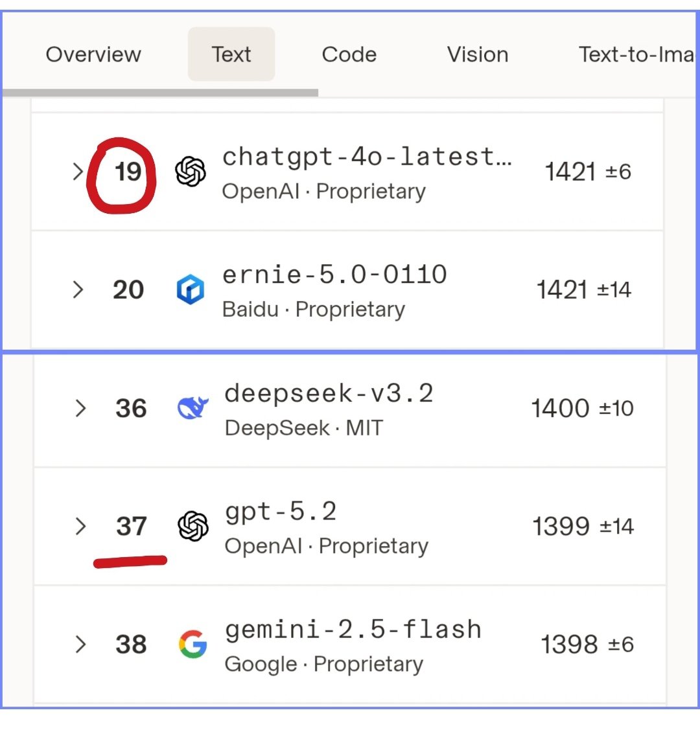Image resolution: width=700 pixels, height=730 pixels.
Task: Click the score 1421 ±14
Action: (x=584, y=290)
